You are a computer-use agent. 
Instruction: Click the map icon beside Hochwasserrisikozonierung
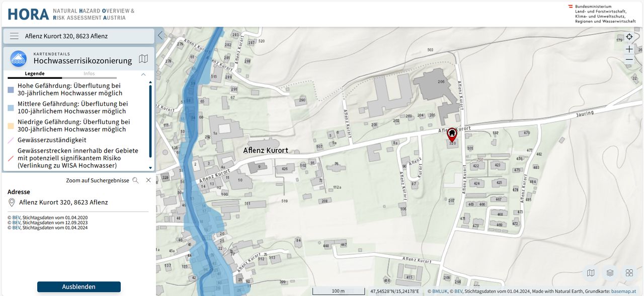[143, 59]
